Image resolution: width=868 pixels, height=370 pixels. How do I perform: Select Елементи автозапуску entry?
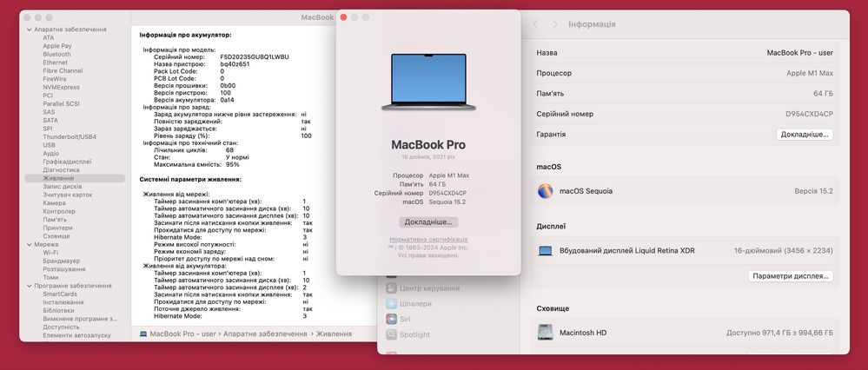(x=76, y=335)
